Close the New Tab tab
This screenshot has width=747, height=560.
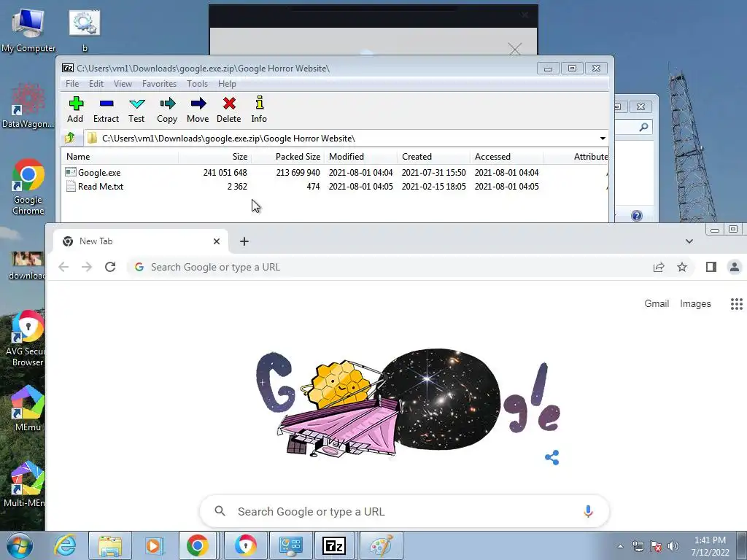tap(216, 241)
